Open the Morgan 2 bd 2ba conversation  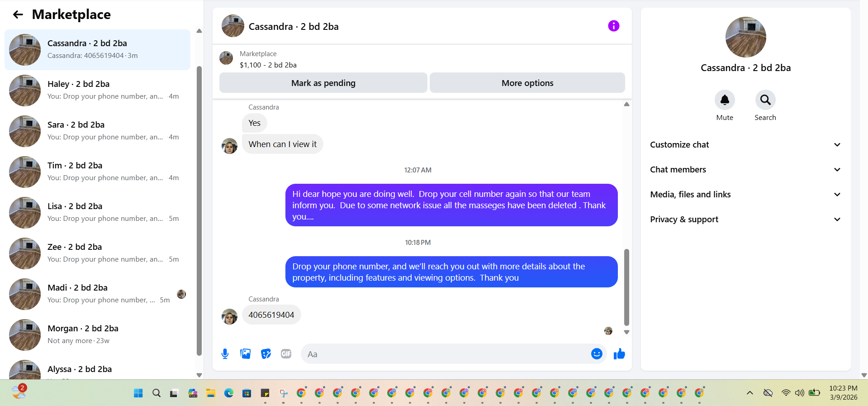97,335
